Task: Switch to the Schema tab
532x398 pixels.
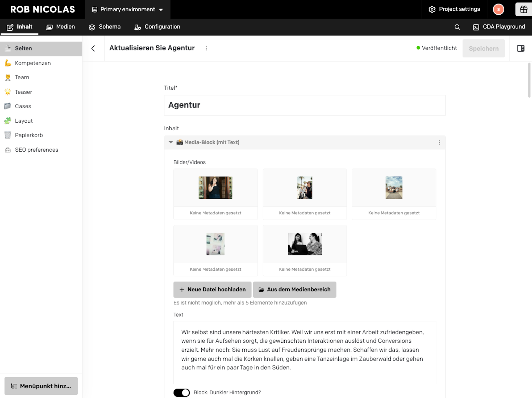Action: [x=105, y=27]
